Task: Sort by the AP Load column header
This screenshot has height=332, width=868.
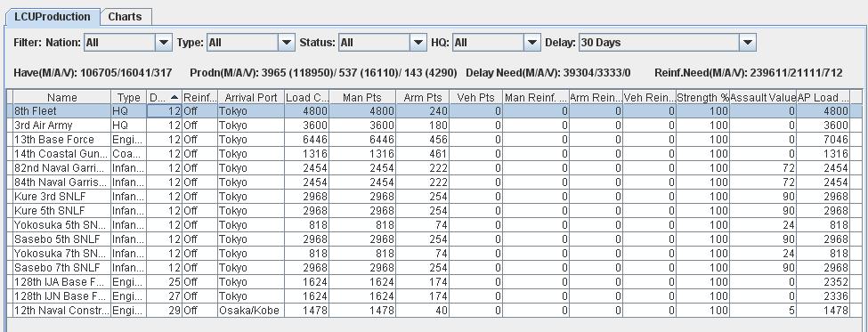Action: [x=823, y=97]
